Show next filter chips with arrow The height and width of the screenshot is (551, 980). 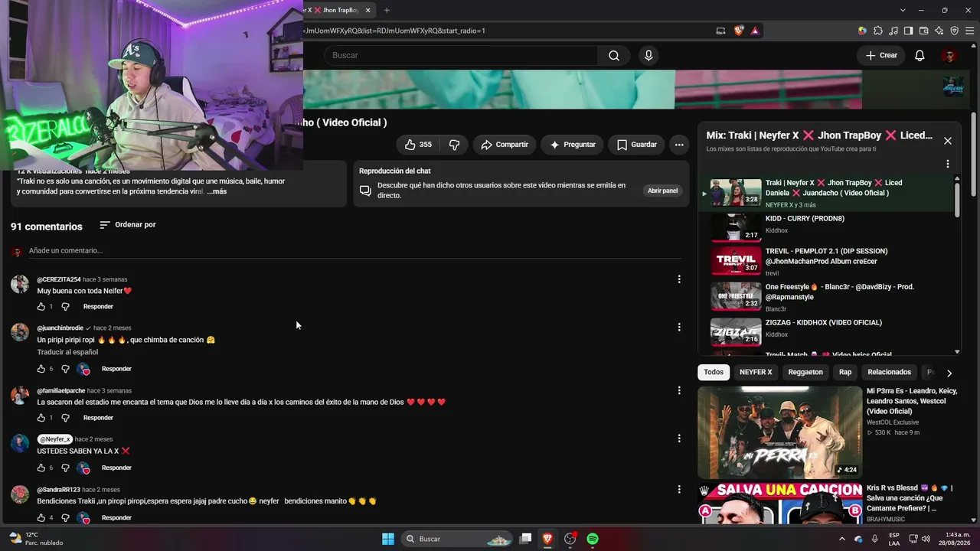[949, 373]
